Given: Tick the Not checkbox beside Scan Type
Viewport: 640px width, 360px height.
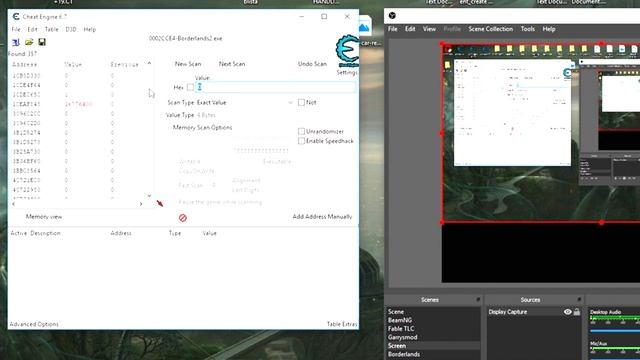Looking at the screenshot, I should point(301,102).
